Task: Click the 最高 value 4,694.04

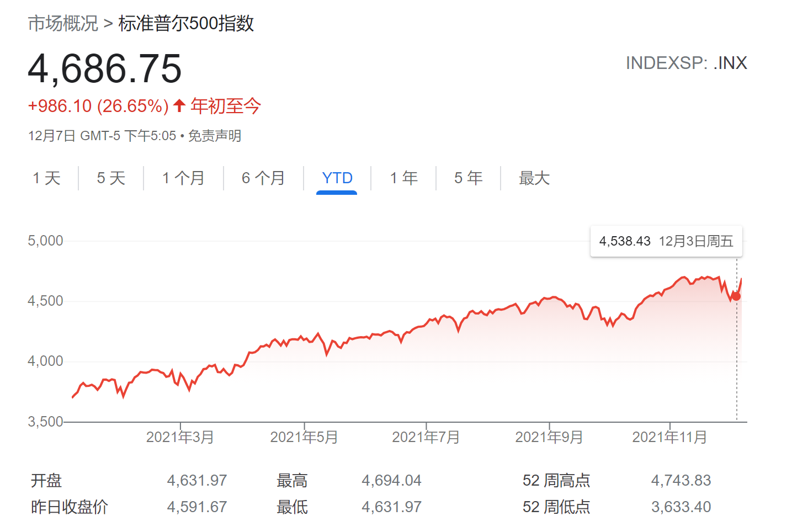Action: (392, 480)
